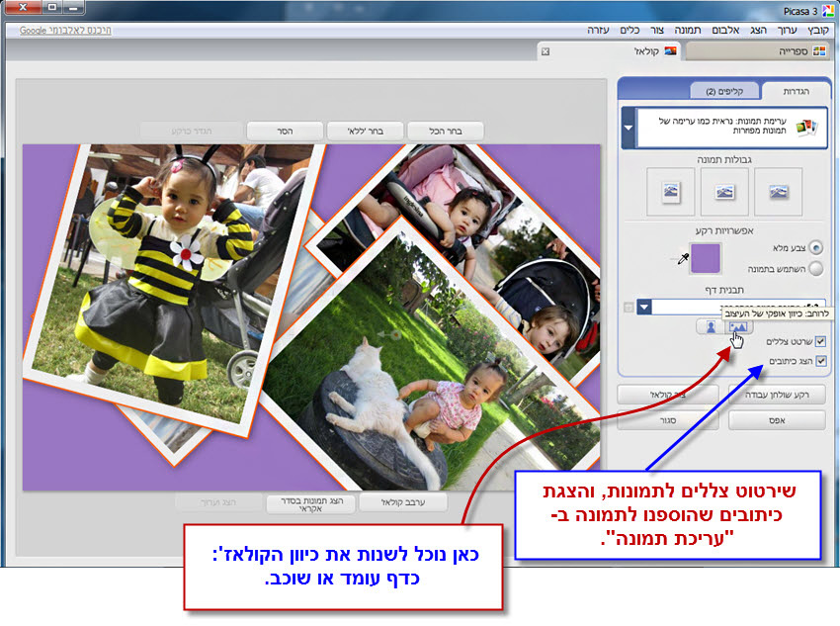This screenshot has height=626, width=840.
Task: Toggle the הצג כיתובים checkbox
Action: pos(820,361)
